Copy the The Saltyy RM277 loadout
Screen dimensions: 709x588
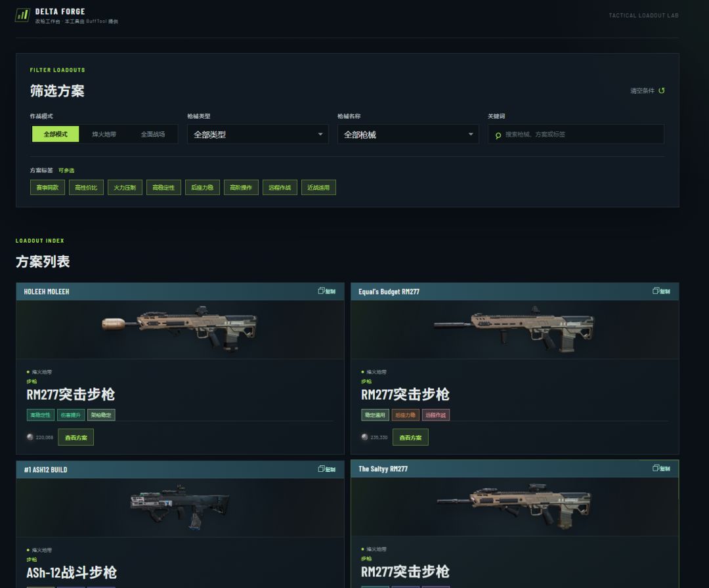[x=661, y=468]
